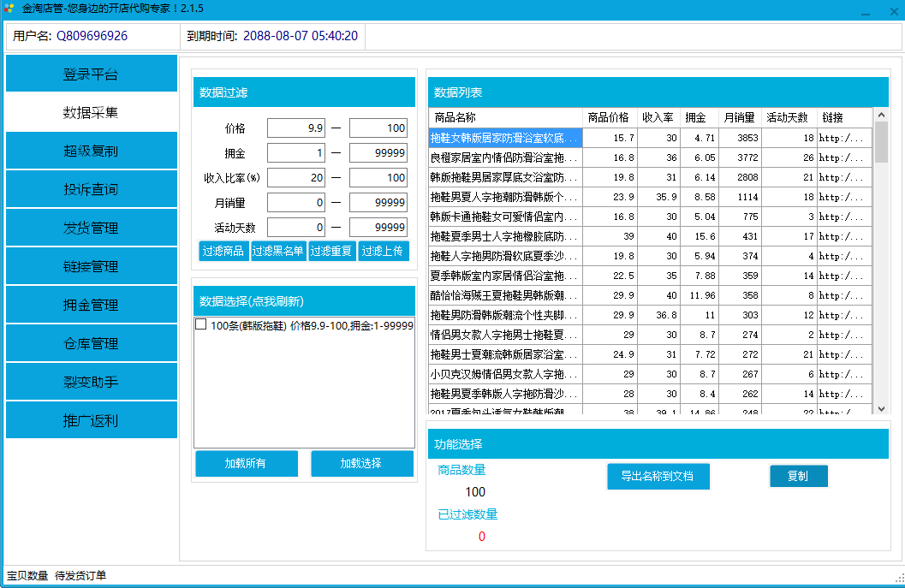905x588 pixels.
Task: Open the 投诉查询 section
Action: point(91,188)
